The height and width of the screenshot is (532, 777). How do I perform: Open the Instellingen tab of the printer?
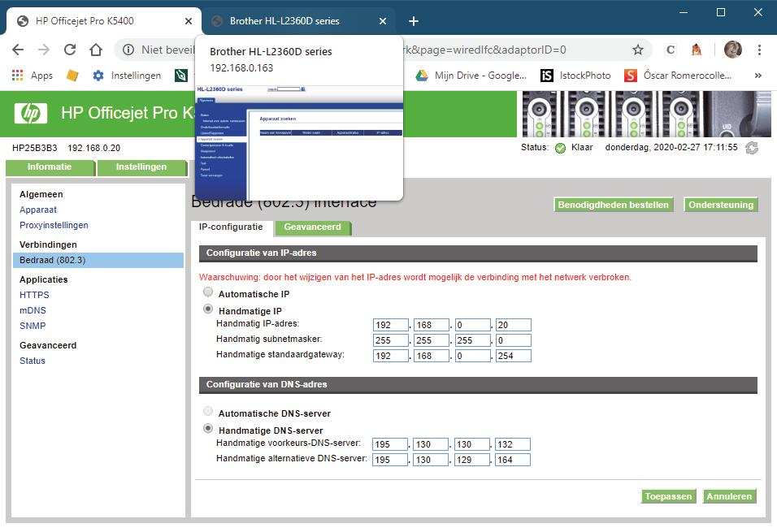coord(141,167)
